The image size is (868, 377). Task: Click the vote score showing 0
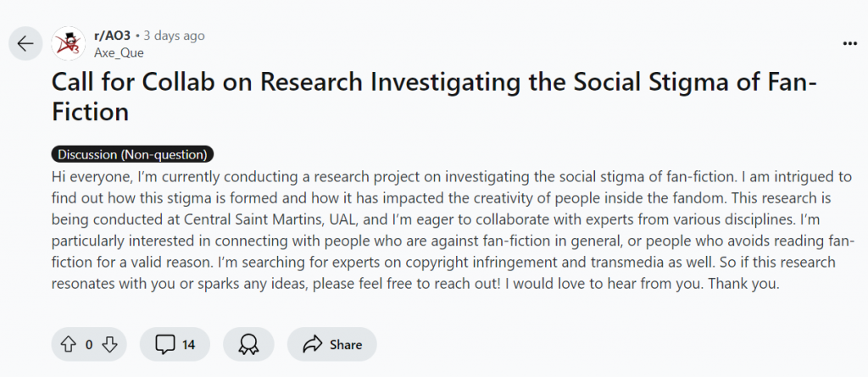(x=89, y=344)
